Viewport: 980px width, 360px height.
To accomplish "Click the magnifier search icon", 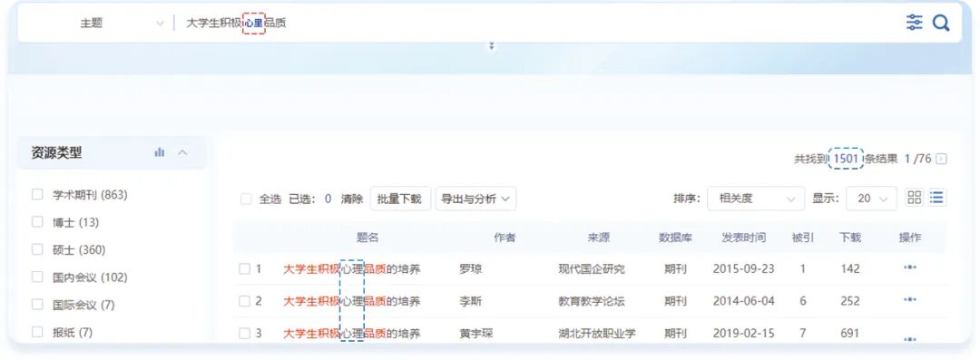I will (941, 24).
